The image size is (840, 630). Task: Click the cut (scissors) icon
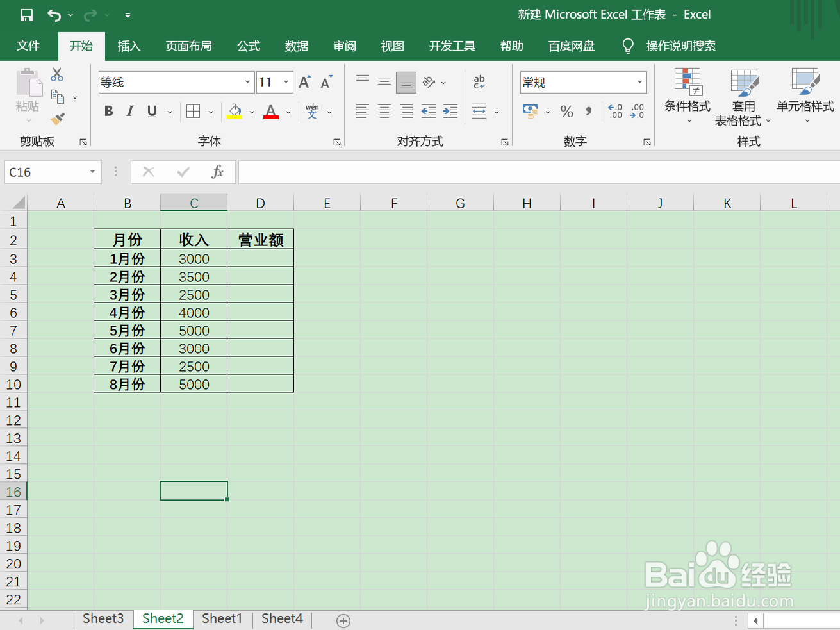pyautogui.click(x=56, y=74)
